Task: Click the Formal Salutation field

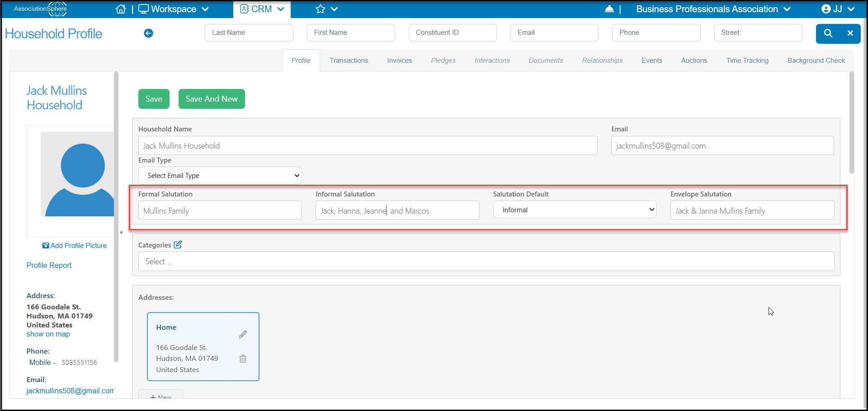Action: 220,210
